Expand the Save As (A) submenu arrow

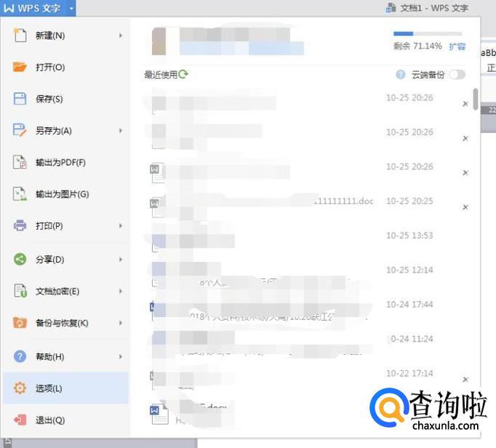(121, 130)
